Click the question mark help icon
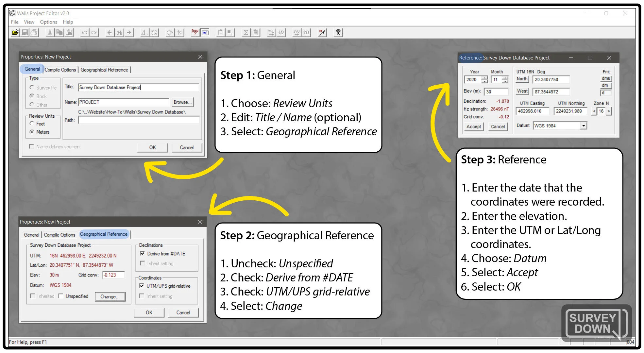The width and height of the screenshot is (644, 353). click(x=338, y=32)
